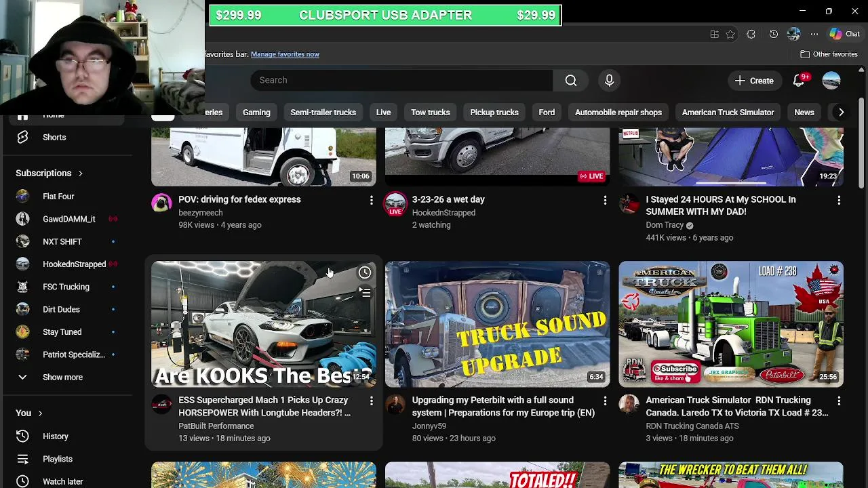Screen dimensions: 868x488
Task: Open YouTube account avatar menu
Action: coord(831,80)
